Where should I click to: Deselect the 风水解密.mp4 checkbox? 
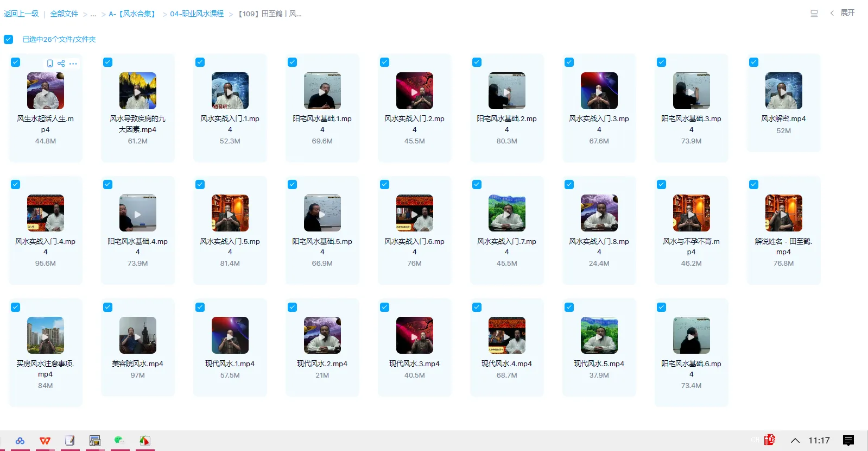(753, 62)
